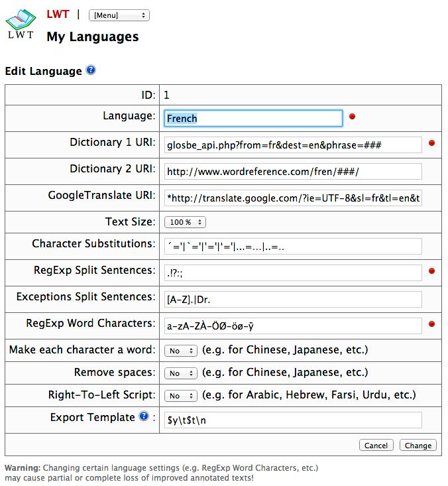Click the LWT book logo icon
The height and width of the screenshot is (486, 448).
pyautogui.click(x=21, y=23)
